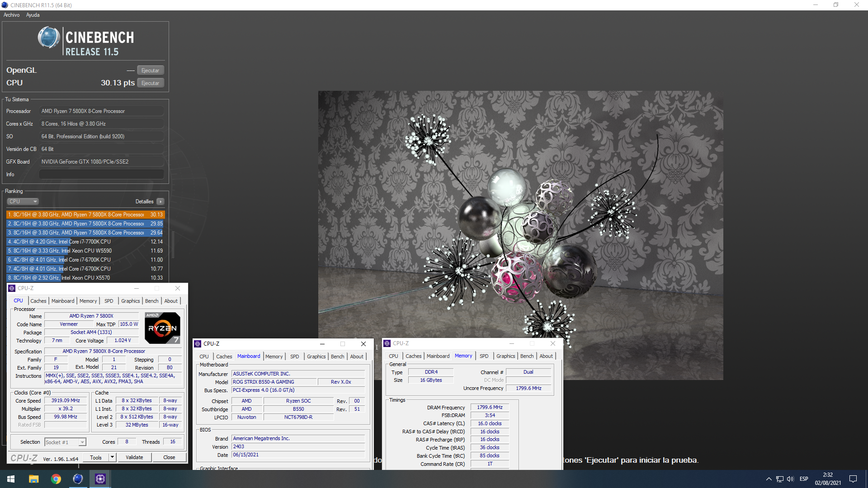Select the Core i7-7700K ranking entry
868x488 pixels.
click(85, 242)
